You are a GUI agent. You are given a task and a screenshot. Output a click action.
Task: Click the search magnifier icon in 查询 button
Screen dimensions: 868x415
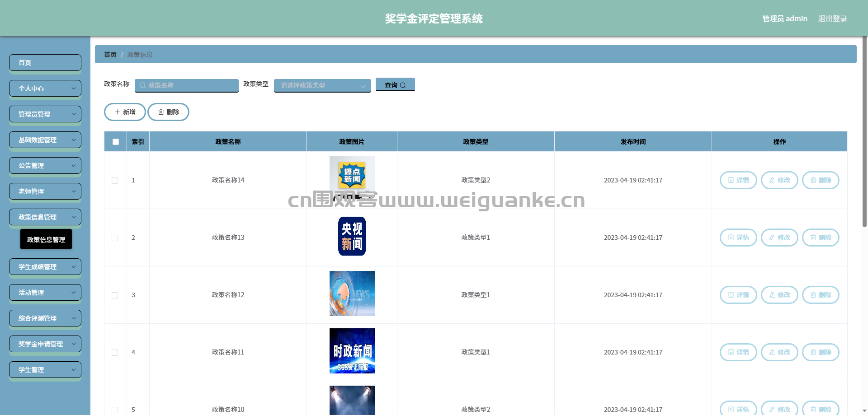(x=403, y=85)
